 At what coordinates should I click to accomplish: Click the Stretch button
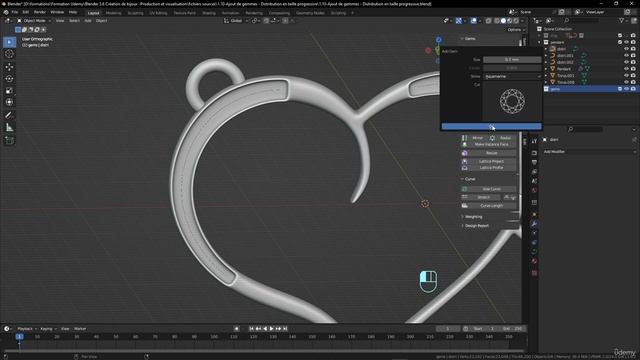484,197
